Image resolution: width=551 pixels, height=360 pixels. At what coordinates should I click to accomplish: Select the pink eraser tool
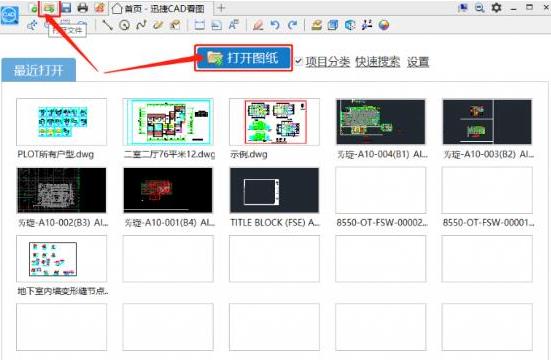click(258, 25)
